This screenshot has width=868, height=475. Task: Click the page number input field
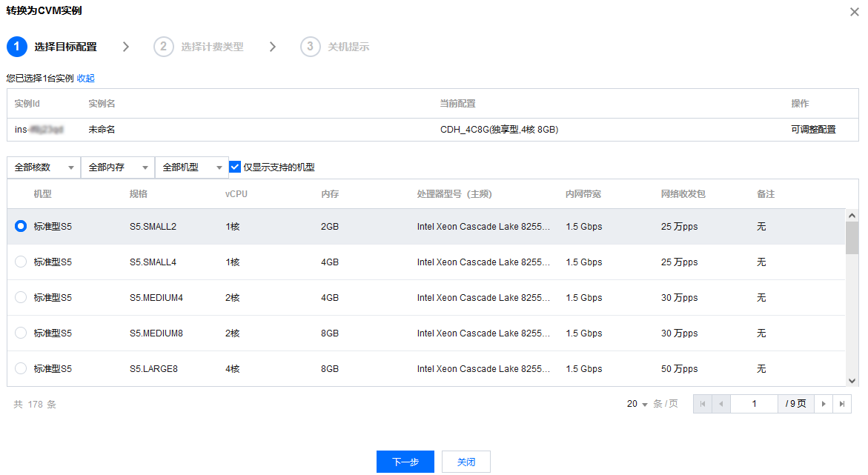[754, 404]
